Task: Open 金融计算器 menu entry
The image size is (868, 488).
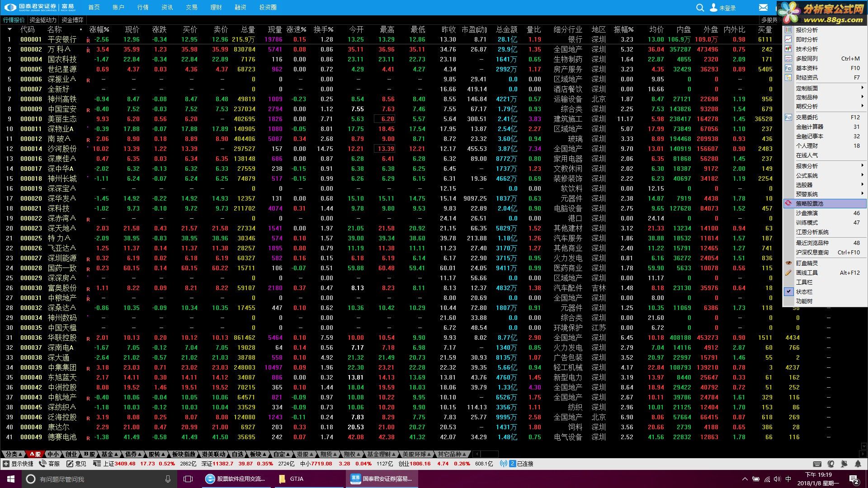Action: pos(825,127)
